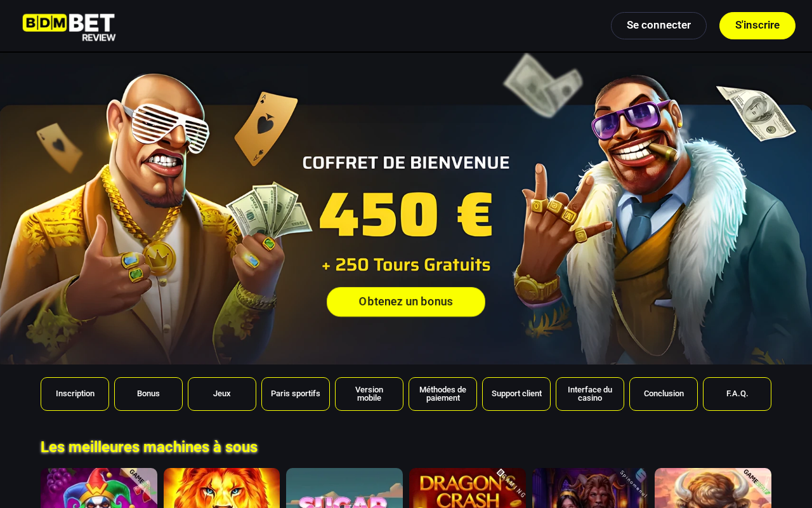Open the F.A.Q. section

click(x=737, y=394)
